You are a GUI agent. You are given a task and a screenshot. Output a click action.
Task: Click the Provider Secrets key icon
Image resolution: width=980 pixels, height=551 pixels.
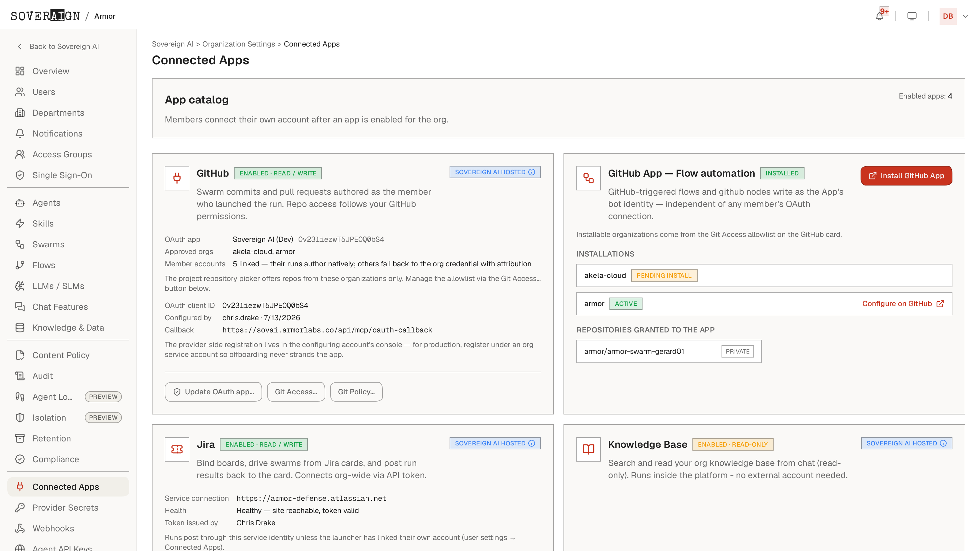(20, 508)
